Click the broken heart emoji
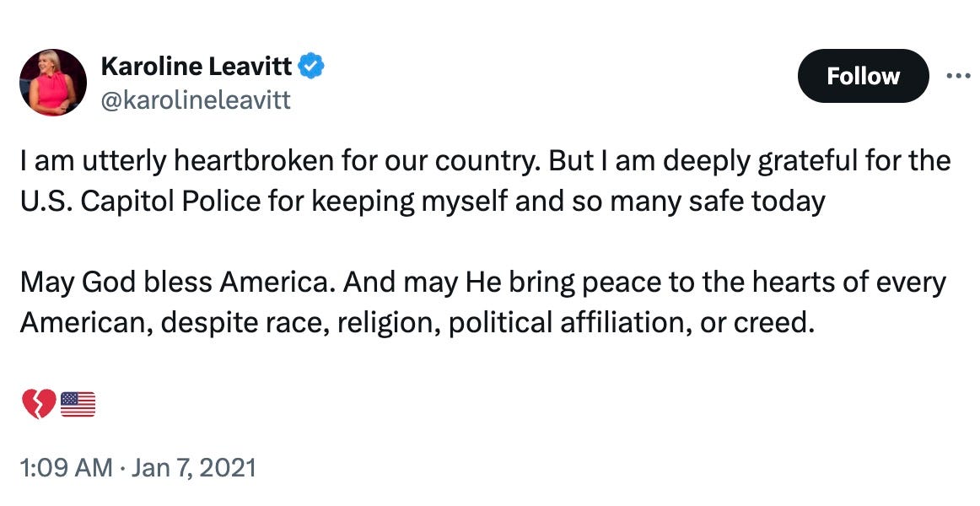The image size is (980, 506). [37, 403]
